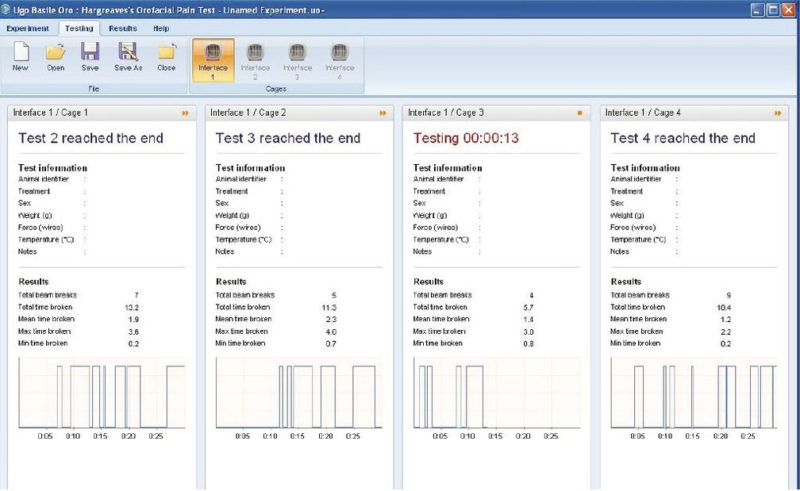Click 'Test 4 reached the end' status

[x=683, y=138]
